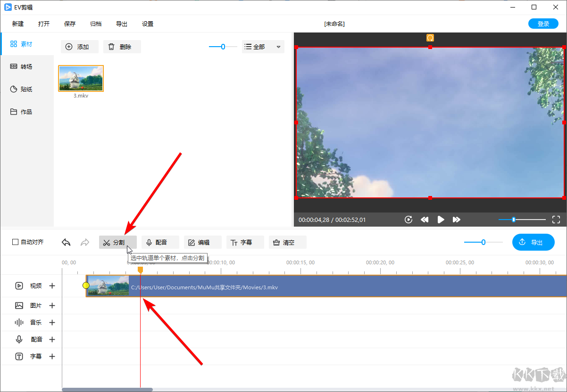Click the 打开 open menu item
The image size is (567, 392).
tap(44, 24)
